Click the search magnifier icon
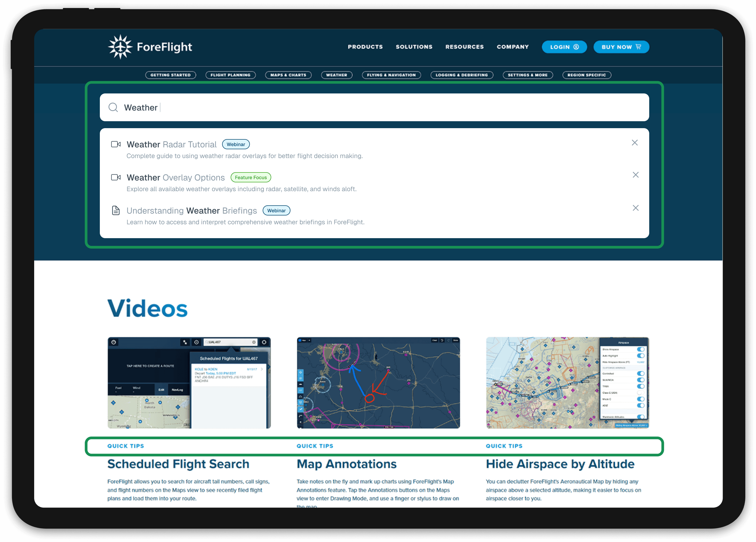 coord(113,107)
